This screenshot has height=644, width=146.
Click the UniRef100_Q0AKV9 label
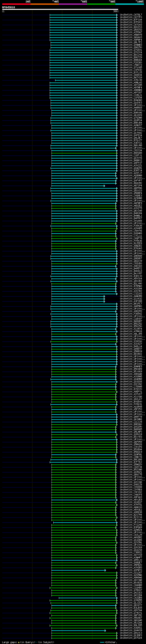click(x=131, y=631)
